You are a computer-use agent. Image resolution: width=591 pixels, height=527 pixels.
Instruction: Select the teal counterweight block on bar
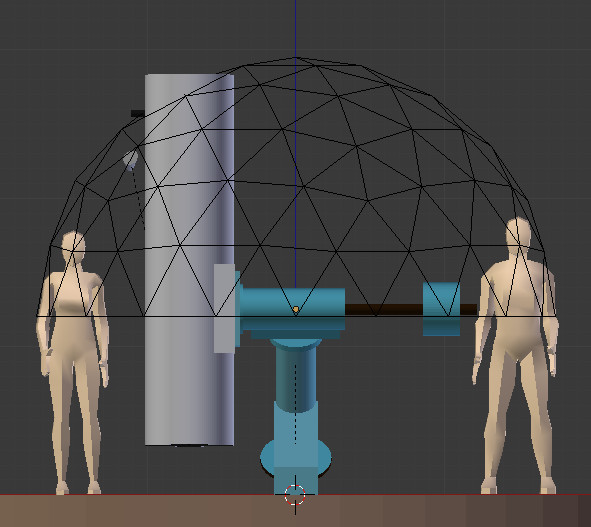point(441,309)
